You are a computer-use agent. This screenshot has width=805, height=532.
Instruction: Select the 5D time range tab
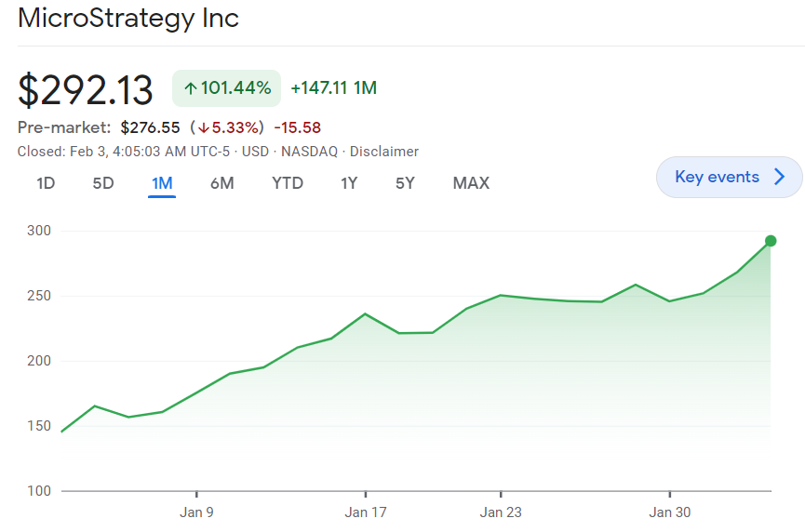point(103,183)
